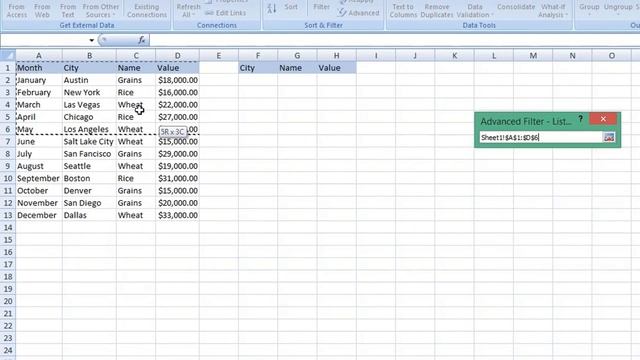This screenshot has width=640, height=360.
Task: Click the cell containing San Fancisco
Action: 89,154
